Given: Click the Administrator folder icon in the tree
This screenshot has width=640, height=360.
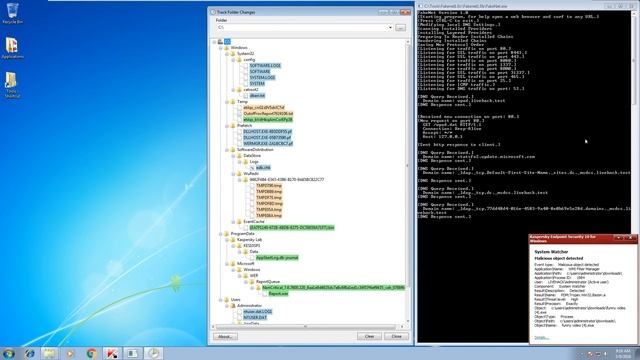Looking at the screenshot, I should (x=233, y=306).
